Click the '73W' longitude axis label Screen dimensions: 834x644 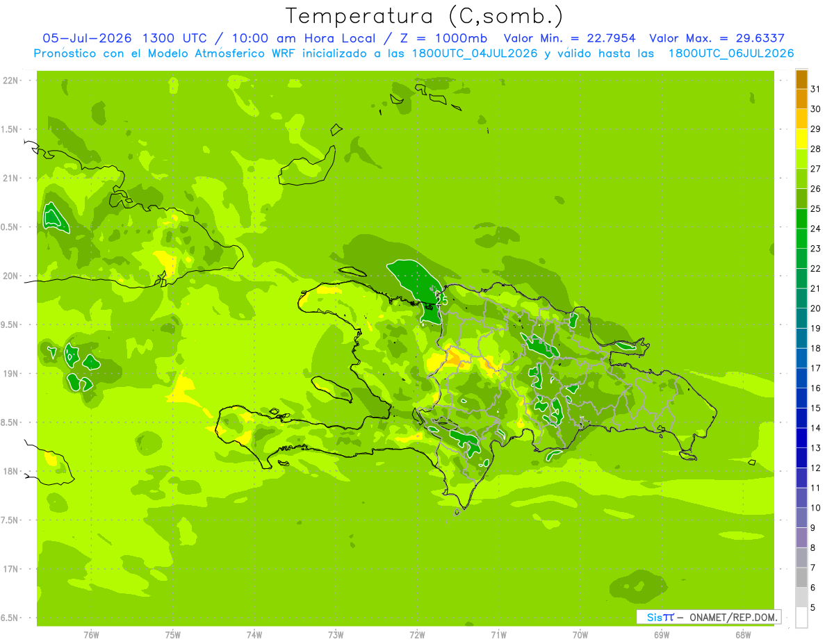pyautogui.click(x=336, y=635)
